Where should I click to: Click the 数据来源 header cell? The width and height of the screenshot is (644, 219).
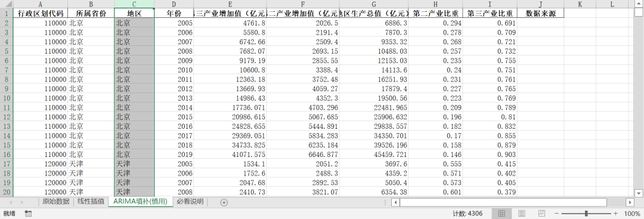540,13
